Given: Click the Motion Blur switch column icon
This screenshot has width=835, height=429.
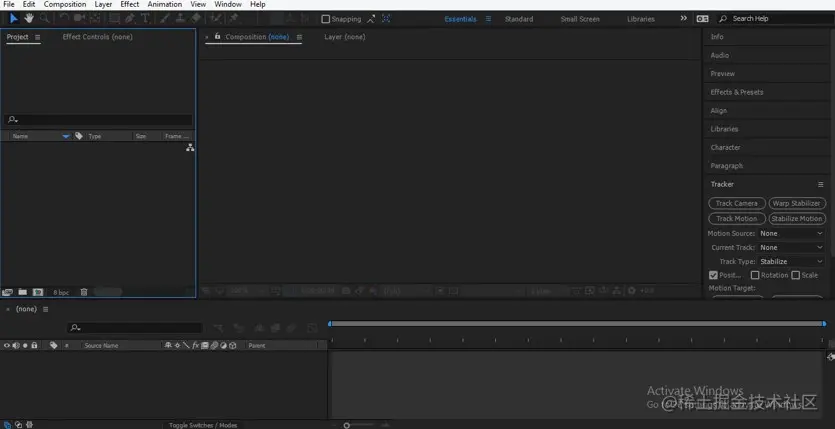Looking at the screenshot, I should (214, 345).
